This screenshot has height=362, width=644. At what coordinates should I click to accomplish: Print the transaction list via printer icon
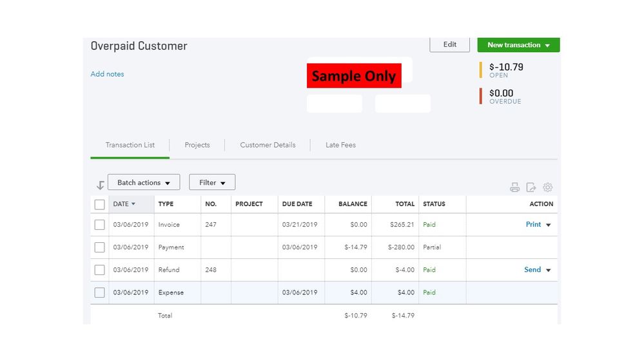(514, 187)
